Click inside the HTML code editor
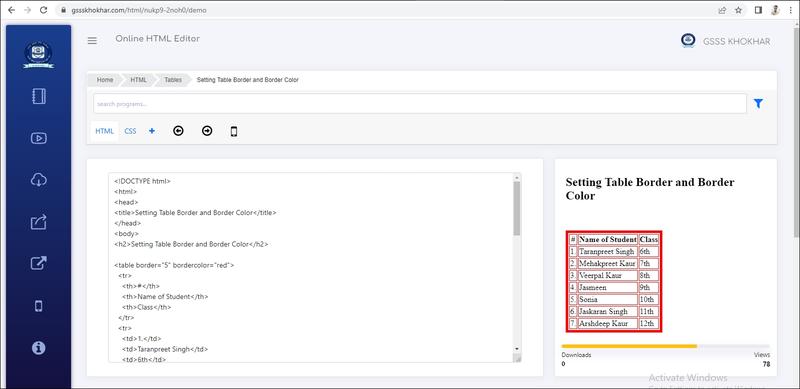This screenshot has height=389, width=800. [311, 268]
